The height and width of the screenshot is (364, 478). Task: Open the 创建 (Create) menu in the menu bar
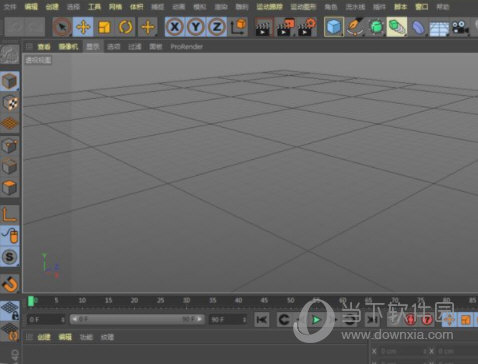(x=52, y=7)
